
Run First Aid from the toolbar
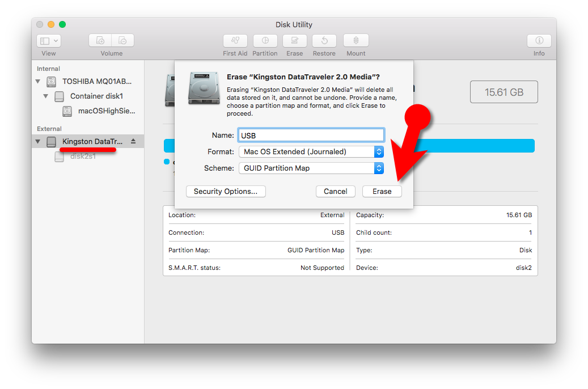(x=235, y=40)
